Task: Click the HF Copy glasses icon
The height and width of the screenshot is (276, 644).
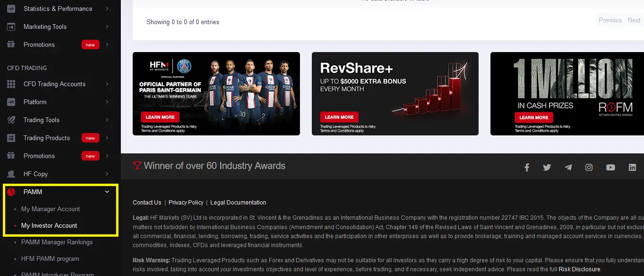Action: (11, 174)
